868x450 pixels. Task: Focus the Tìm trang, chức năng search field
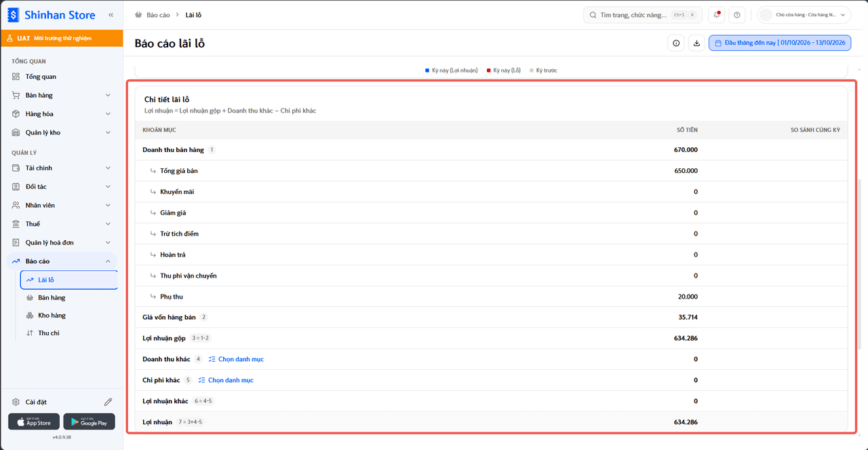pos(643,15)
